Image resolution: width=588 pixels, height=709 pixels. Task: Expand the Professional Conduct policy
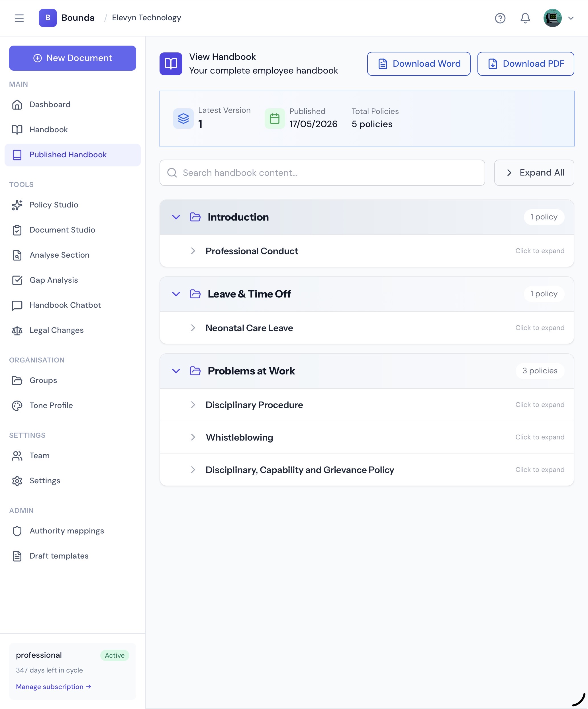367,251
